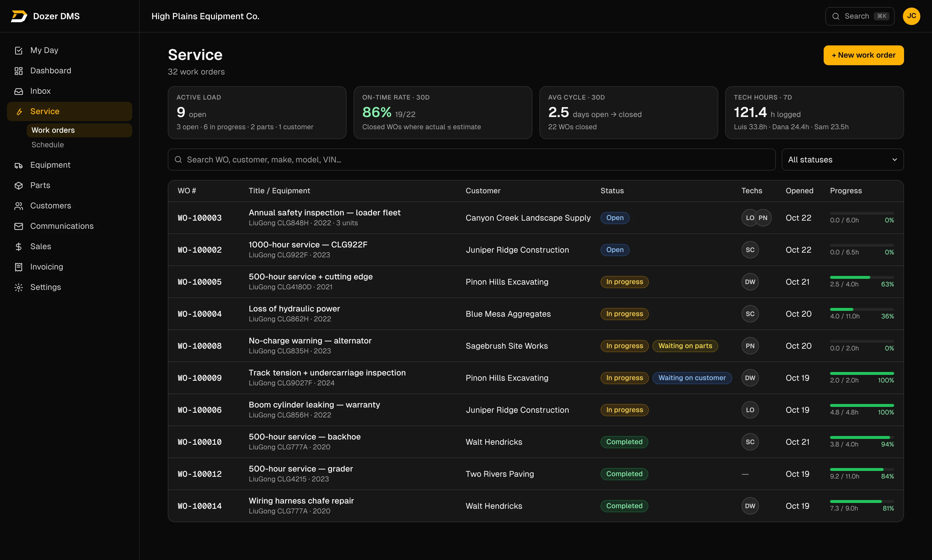Click the WO-100012 row number
This screenshot has height=560, width=932.
199,474
